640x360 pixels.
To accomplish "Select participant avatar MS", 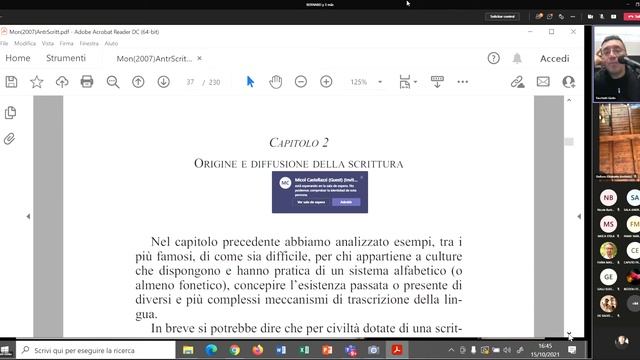I will coord(608,224).
